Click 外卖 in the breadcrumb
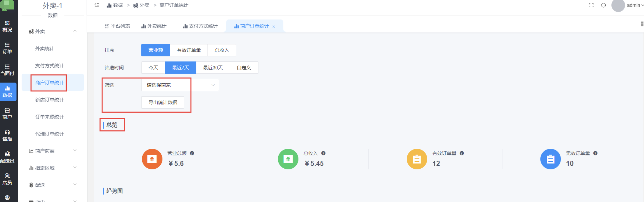The image size is (644, 202). 141,5
